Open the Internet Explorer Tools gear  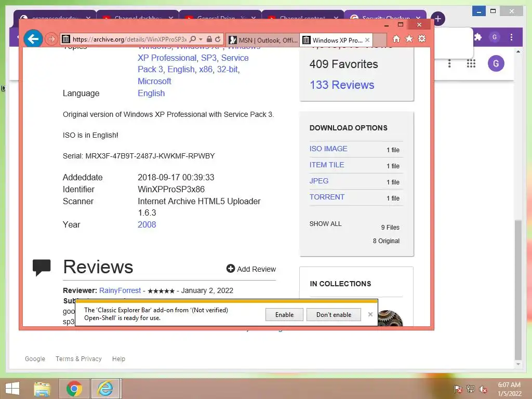click(422, 38)
